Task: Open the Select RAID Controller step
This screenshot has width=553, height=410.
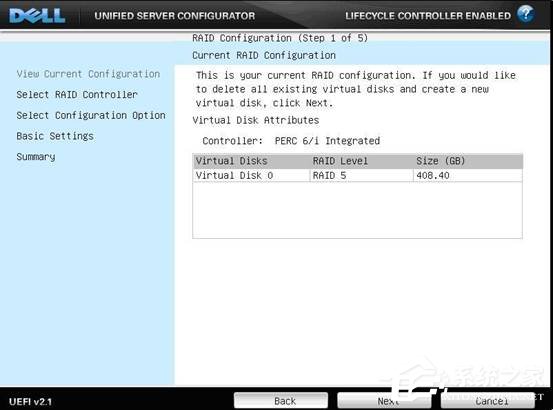Action: [x=77, y=94]
